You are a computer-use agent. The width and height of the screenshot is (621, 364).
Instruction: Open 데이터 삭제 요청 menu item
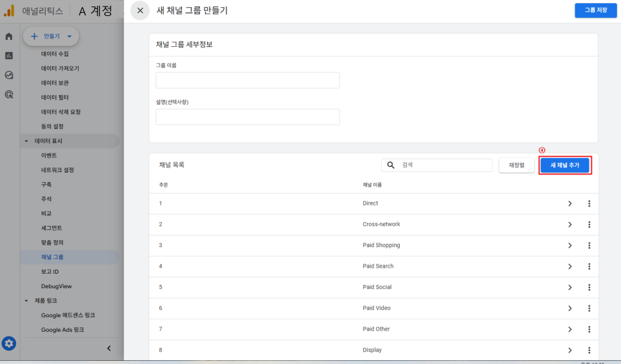point(61,112)
